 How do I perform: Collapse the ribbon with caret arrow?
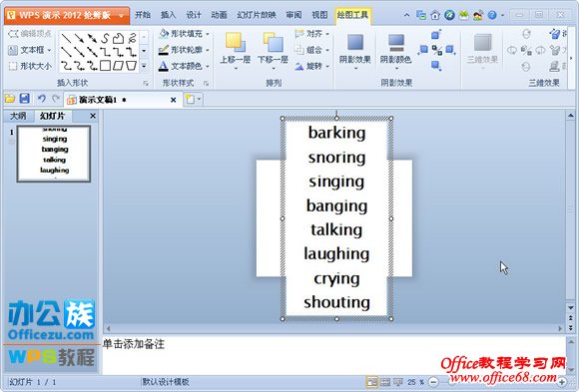point(406,15)
